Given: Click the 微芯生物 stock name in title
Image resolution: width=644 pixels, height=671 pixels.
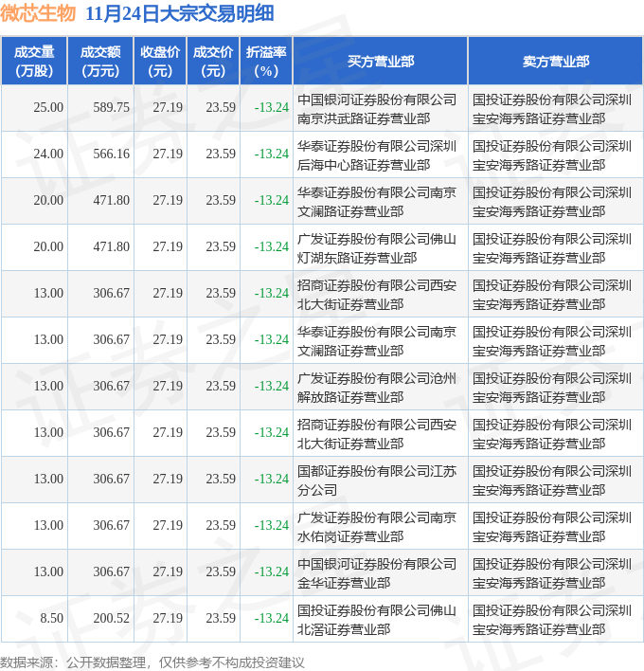Looking at the screenshot, I should click(x=38, y=13).
